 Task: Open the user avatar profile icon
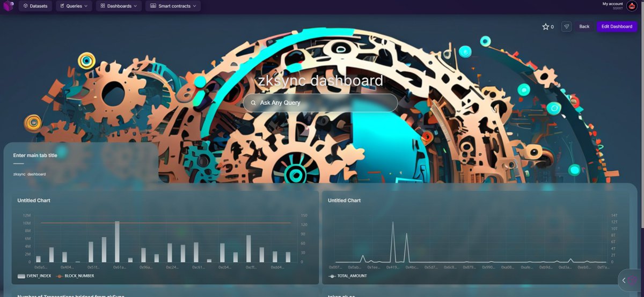click(631, 6)
